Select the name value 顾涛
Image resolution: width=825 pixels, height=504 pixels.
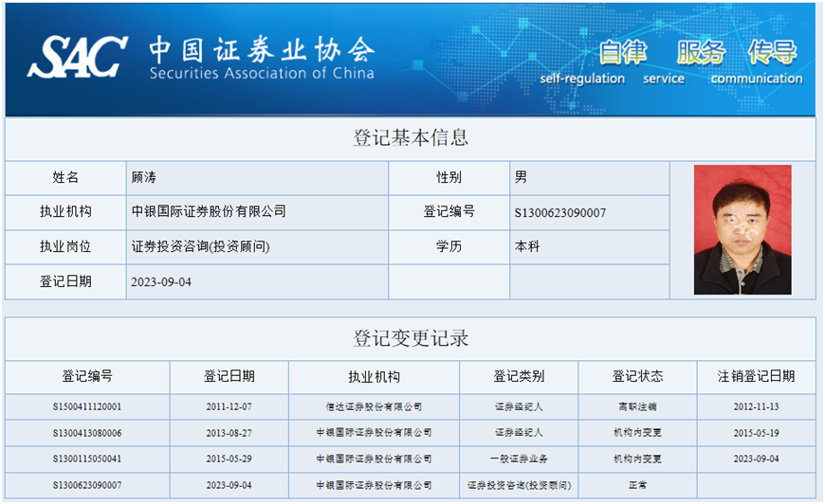pyautogui.click(x=143, y=178)
